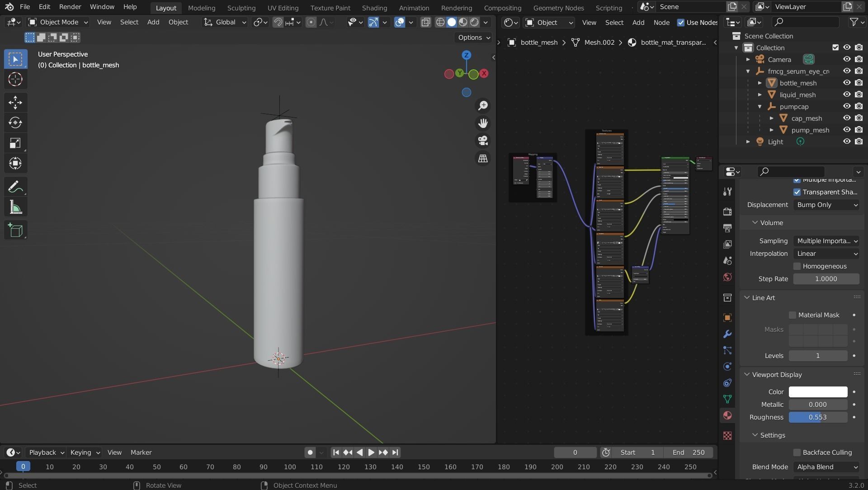Open the Modifiers wrench tab
This screenshot has width=868, height=490.
pos(727,334)
